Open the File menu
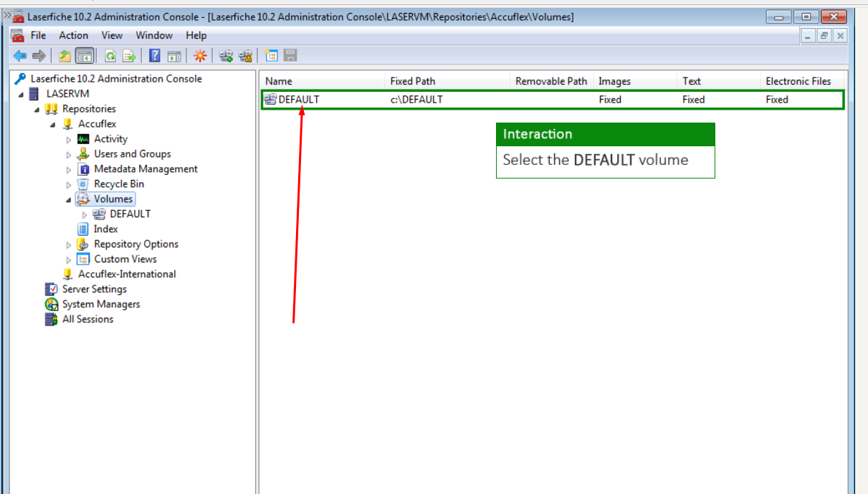The image size is (868, 494). coord(39,35)
